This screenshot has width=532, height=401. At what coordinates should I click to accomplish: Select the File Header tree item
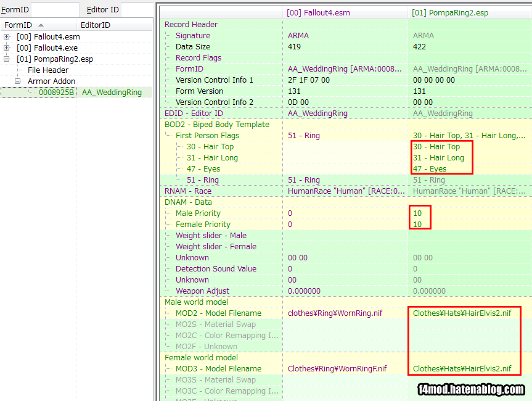48,70
